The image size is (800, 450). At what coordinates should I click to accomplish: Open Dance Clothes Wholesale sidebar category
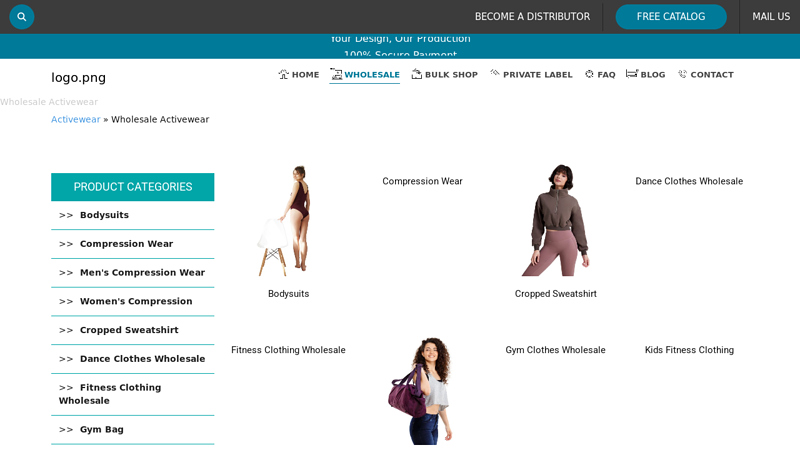pyautogui.click(x=142, y=359)
